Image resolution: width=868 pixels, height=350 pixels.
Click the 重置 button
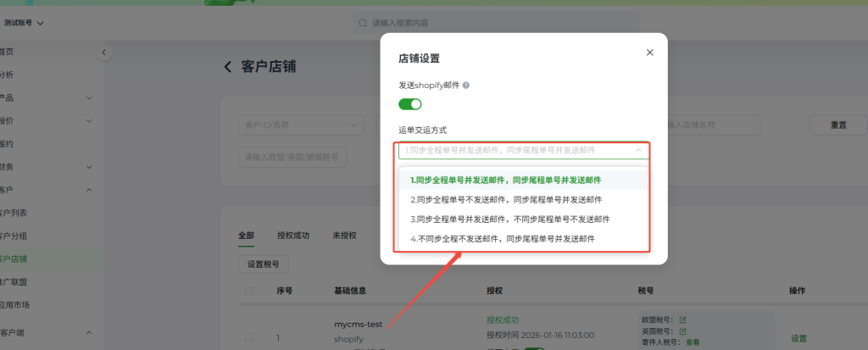pos(837,125)
